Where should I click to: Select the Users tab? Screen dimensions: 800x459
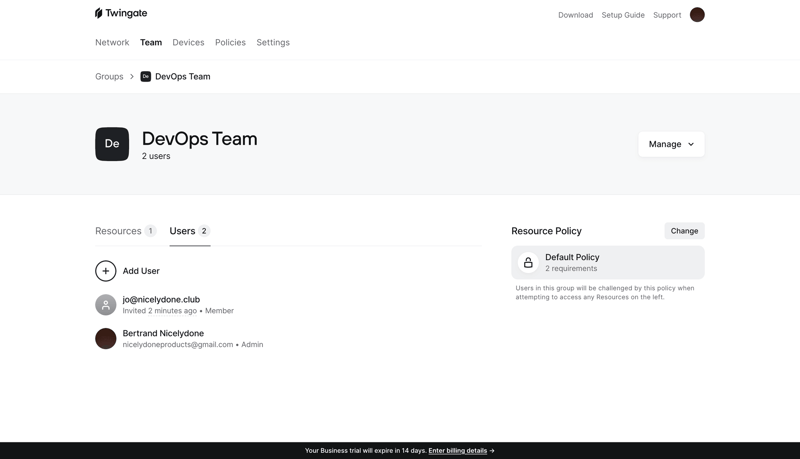(x=190, y=231)
